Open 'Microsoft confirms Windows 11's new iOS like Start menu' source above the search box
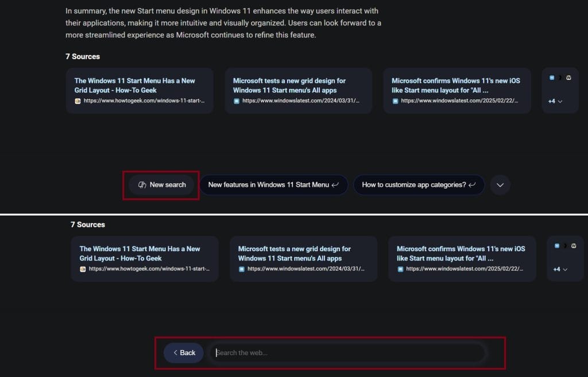This screenshot has width=588, height=377. pos(462,258)
